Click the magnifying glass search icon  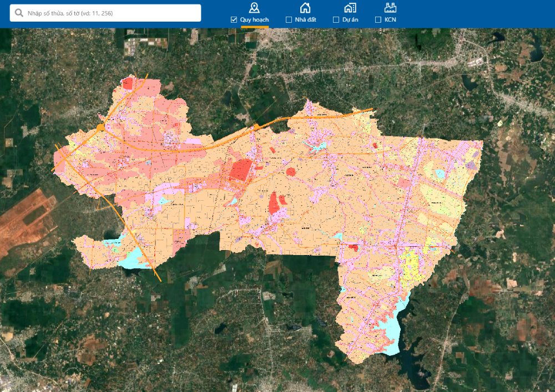[x=19, y=13]
